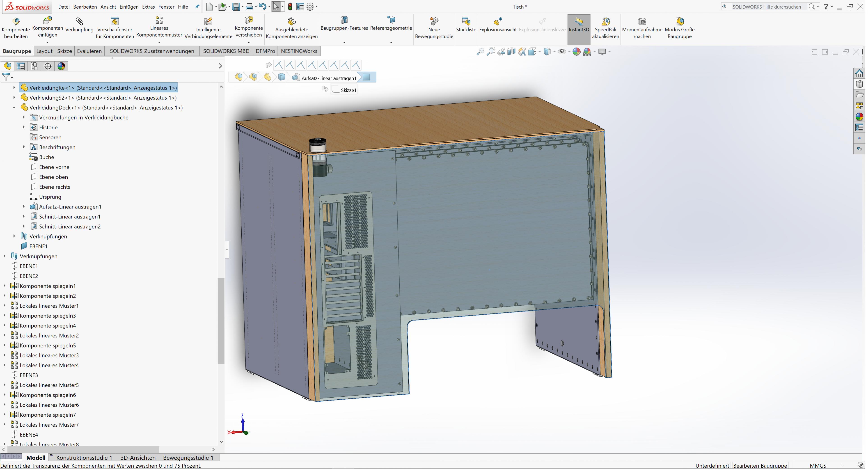Viewport: 868px width, 469px height.
Task: Open the Einfügen menu
Action: [x=129, y=7]
